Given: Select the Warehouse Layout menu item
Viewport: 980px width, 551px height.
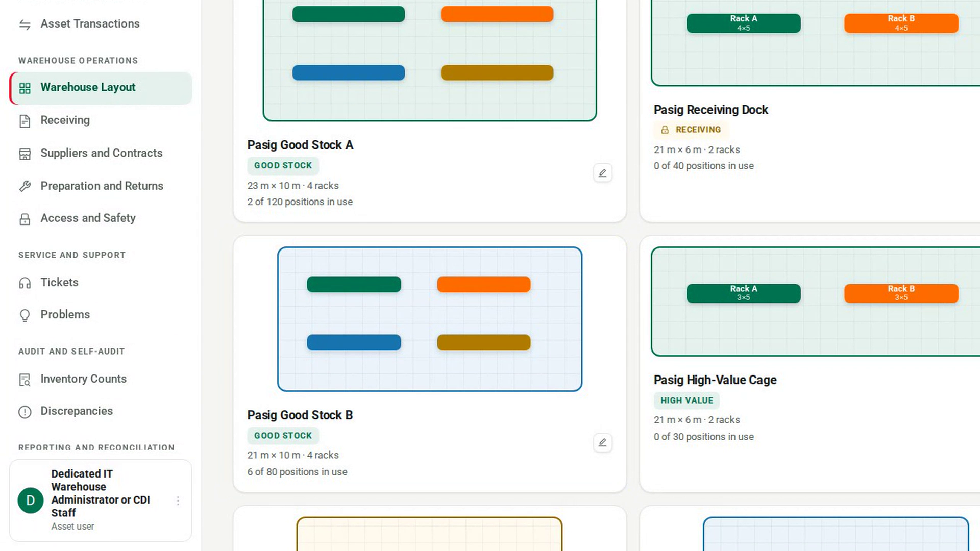Looking at the screenshot, I should click(x=101, y=88).
